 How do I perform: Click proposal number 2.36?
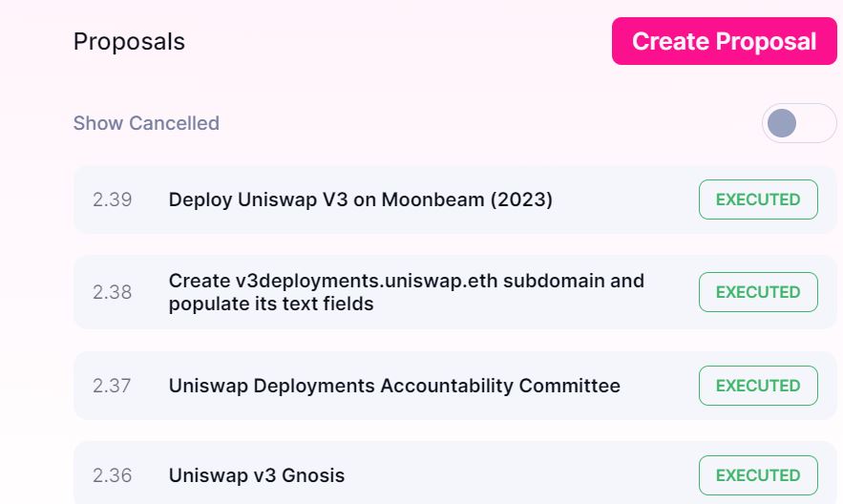pyautogui.click(x=113, y=475)
